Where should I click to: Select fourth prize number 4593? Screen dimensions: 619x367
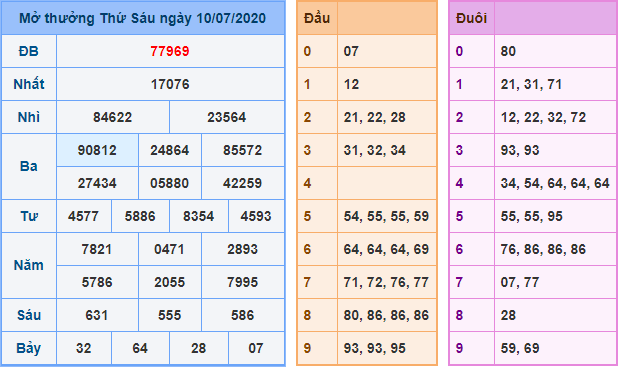256,216
